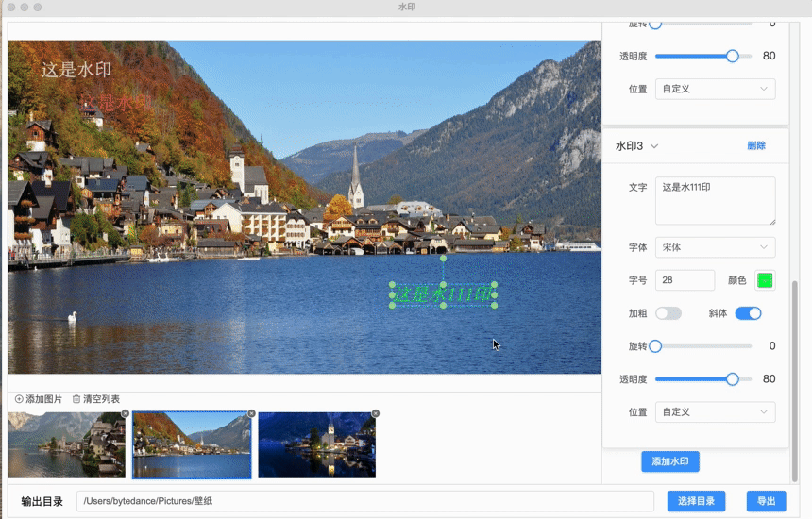The image size is (812, 519).
Task: Click the 字号 field showing 28
Action: pyautogui.click(x=685, y=280)
